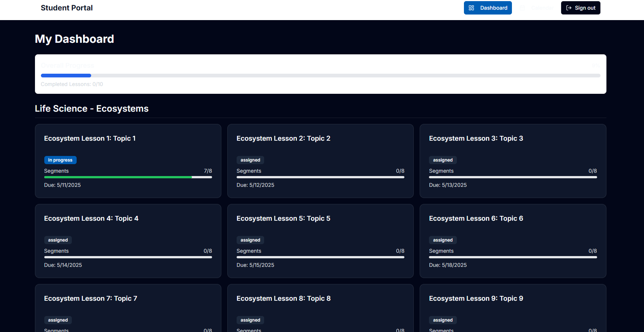The image size is (644, 332).
Task: Click the 'assigned' badge on Lesson 7
Action: [58, 320]
